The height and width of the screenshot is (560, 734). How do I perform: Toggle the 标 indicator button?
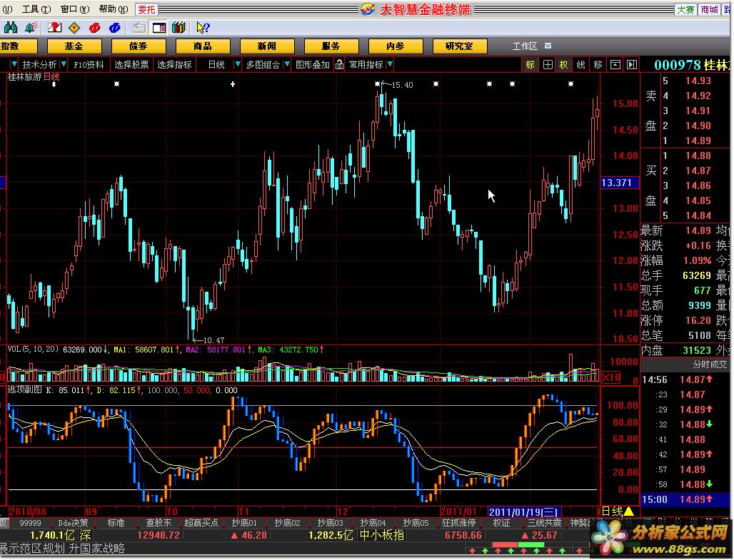tap(530, 65)
